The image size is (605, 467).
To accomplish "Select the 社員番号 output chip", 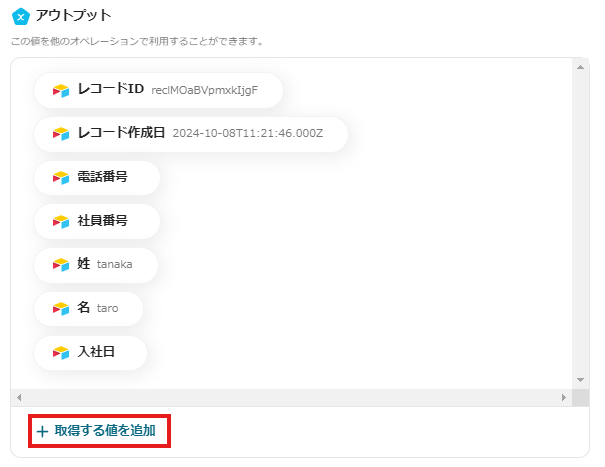I will 97,221.
